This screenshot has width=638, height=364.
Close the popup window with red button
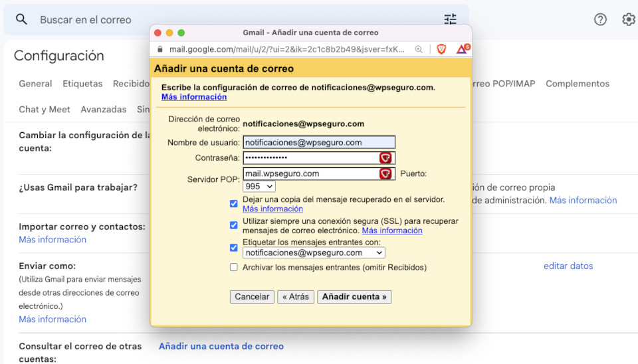[x=158, y=33]
